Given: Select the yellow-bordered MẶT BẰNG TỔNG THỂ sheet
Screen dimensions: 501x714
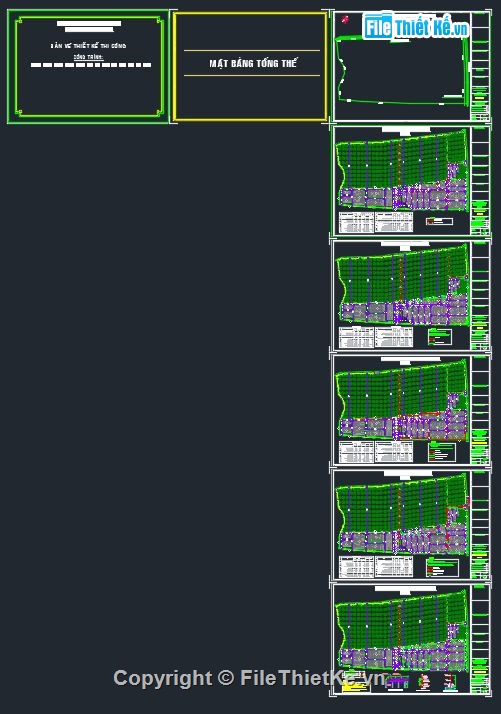Looking at the screenshot, I should coord(250,66).
